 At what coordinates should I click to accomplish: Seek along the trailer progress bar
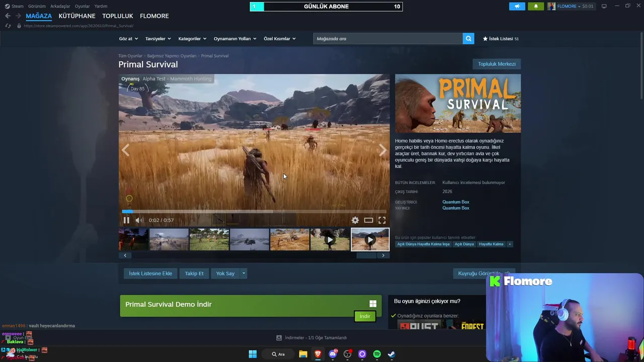(254, 211)
